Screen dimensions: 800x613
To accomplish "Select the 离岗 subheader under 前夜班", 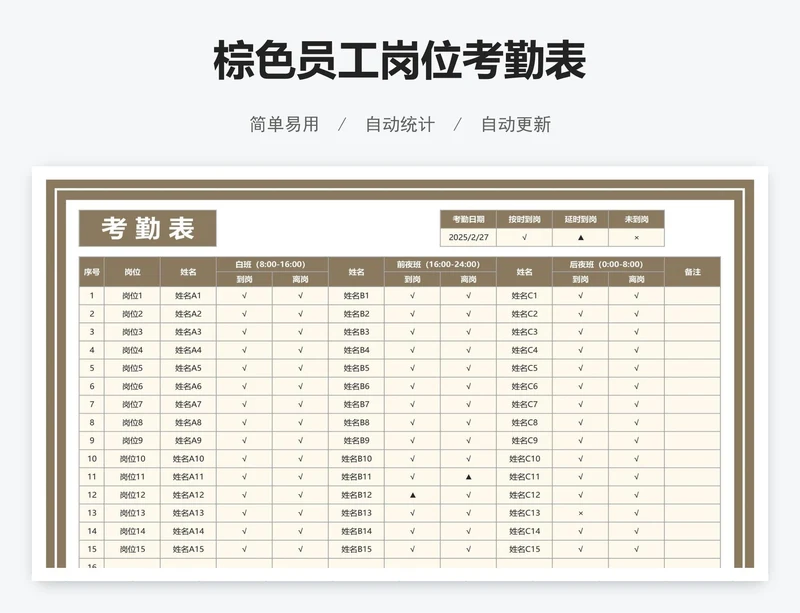I will coord(468,279).
